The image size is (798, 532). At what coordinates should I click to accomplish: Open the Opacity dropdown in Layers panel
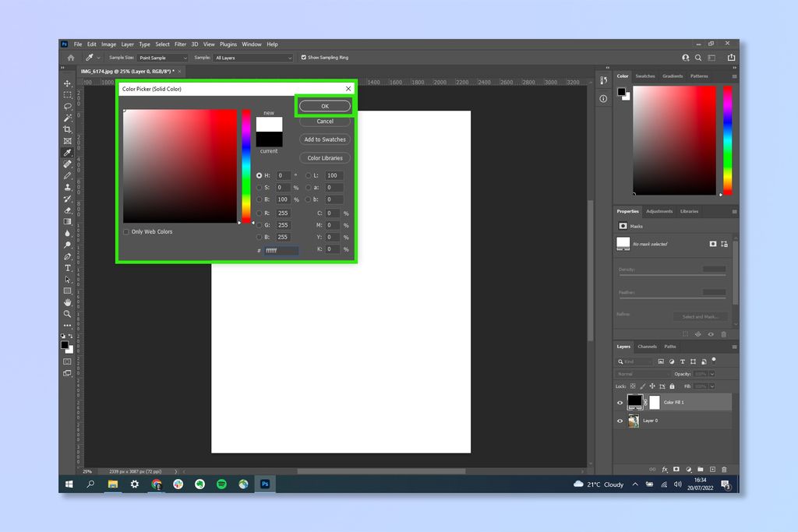pyautogui.click(x=711, y=373)
